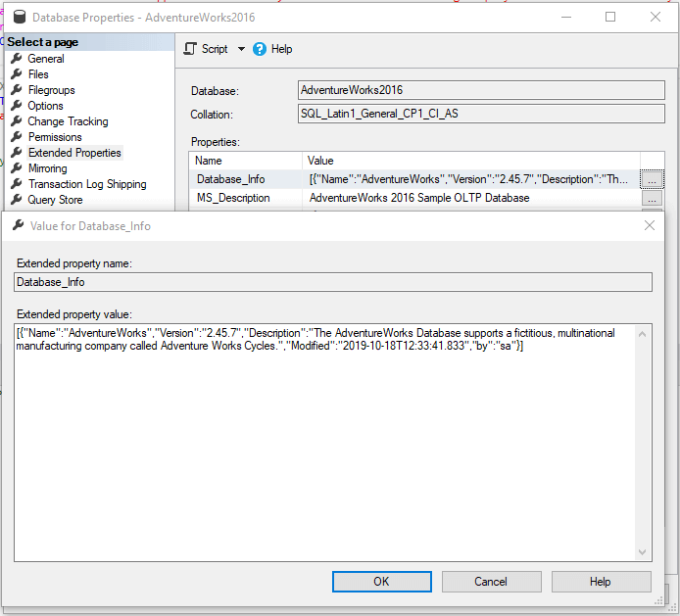
Task: Minimize the Database Properties window
Action: 566,17
